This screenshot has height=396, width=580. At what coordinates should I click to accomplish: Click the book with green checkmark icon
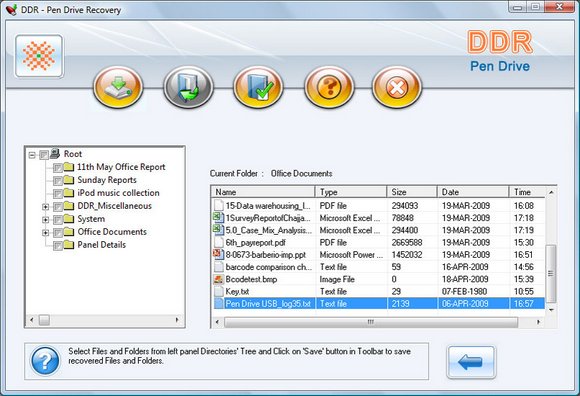(258, 87)
